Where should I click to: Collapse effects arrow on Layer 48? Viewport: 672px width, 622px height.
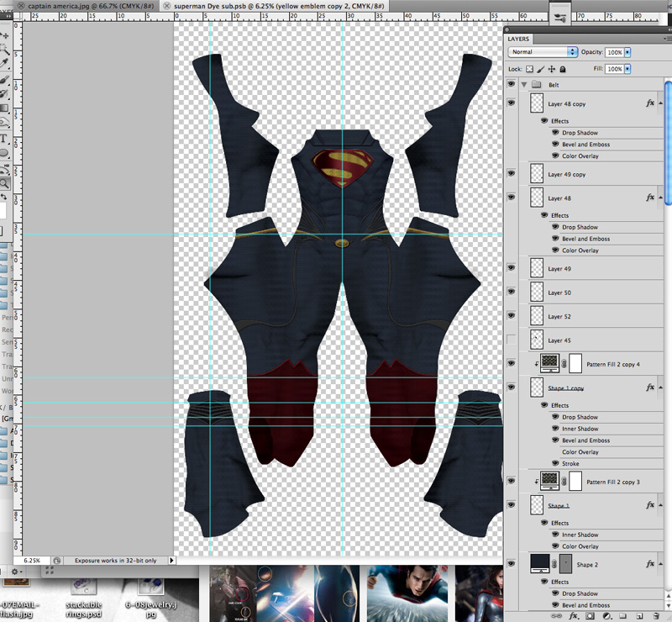point(660,198)
